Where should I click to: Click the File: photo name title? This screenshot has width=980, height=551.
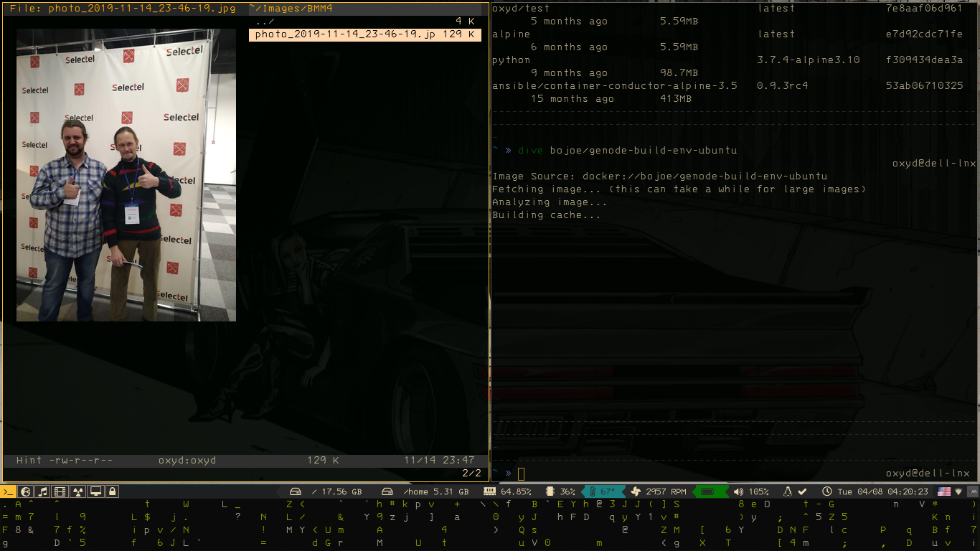click(x=122, y=9)
